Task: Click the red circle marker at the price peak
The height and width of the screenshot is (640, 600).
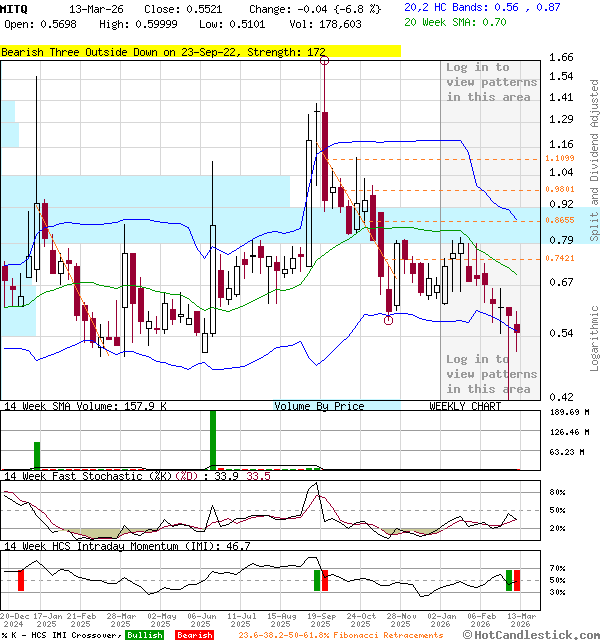Action: (x=324, y=62)
